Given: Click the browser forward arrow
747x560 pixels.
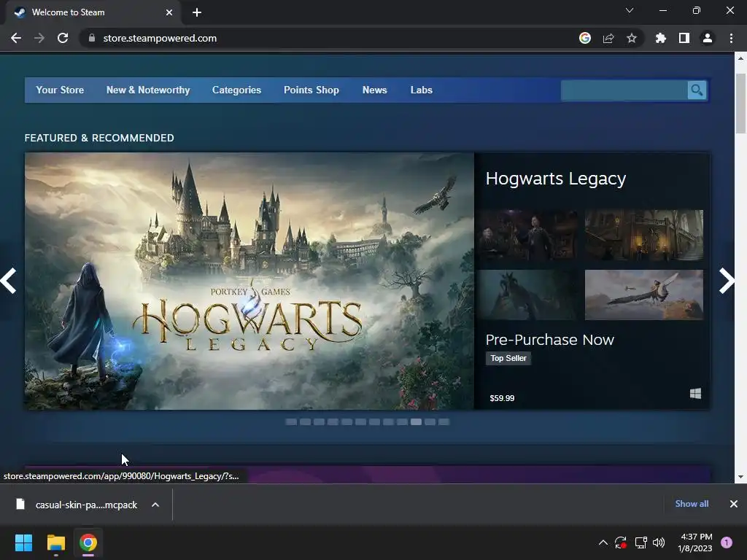Looking at the screenshot, I should coord(39,38).
